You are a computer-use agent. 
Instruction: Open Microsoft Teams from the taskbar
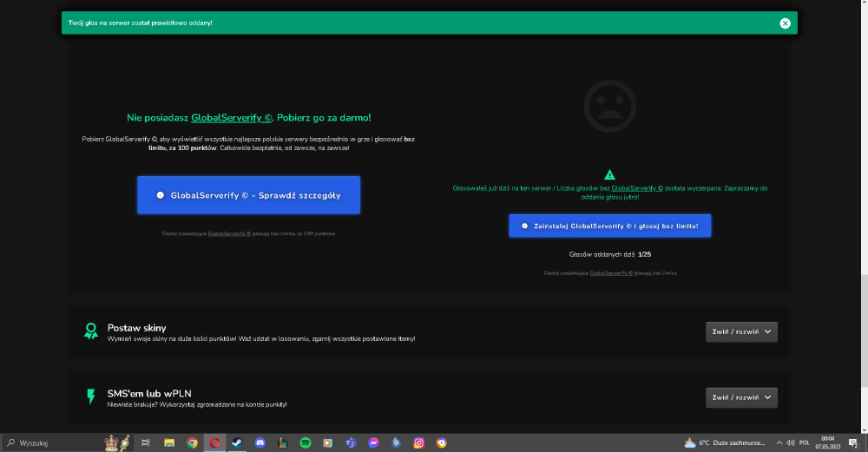point(351,442)
